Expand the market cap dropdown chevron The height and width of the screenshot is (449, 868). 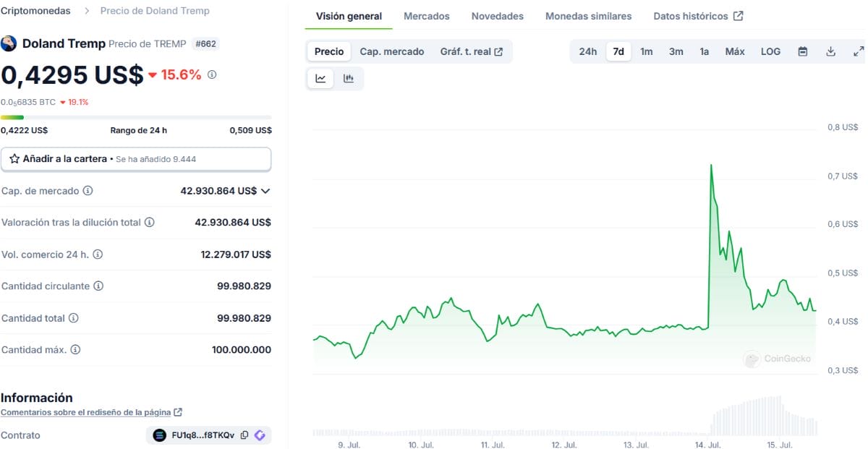point(265,191)
